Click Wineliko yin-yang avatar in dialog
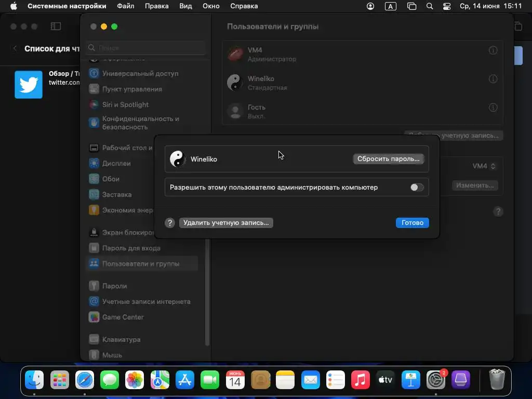The height and width of the screenshot is (399, 532). coord(178,159)
